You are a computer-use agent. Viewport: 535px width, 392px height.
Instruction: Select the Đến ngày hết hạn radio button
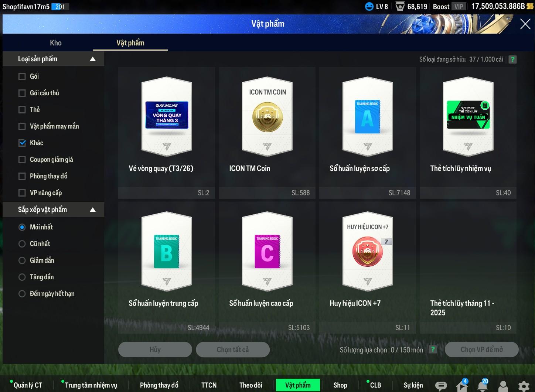(x=22, y=294)
